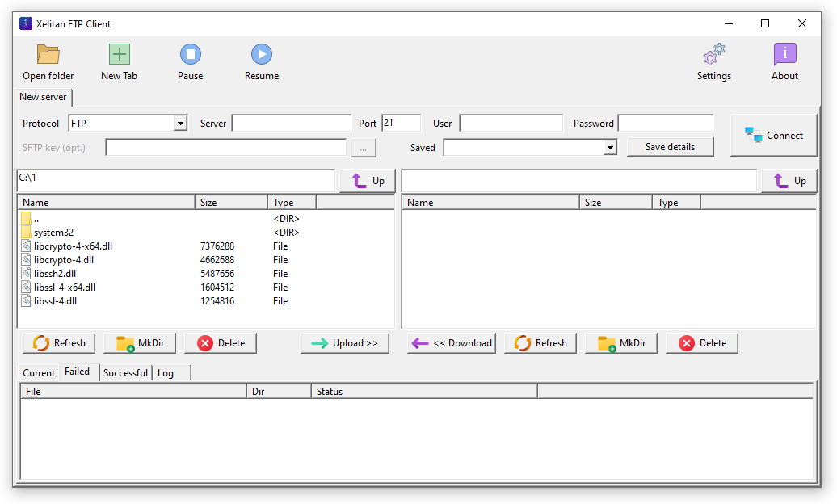Create local folder with MkDir
The width and height of the screenshot is (837, 504).
coord(140,343)
